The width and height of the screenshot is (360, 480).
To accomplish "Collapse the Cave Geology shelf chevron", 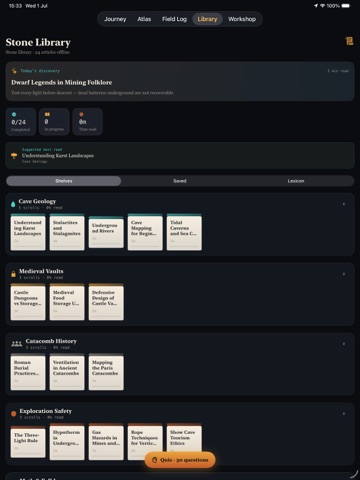I will tap(344, 204).
